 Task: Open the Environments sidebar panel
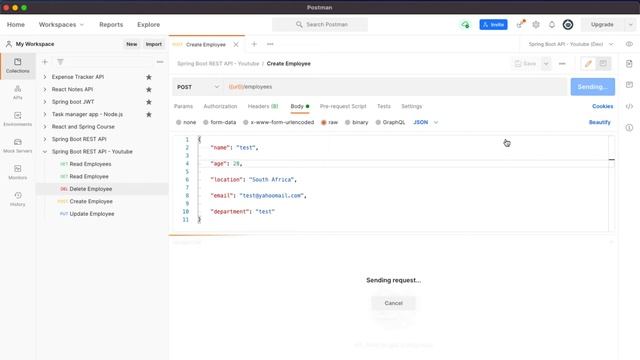coord(18,119)
